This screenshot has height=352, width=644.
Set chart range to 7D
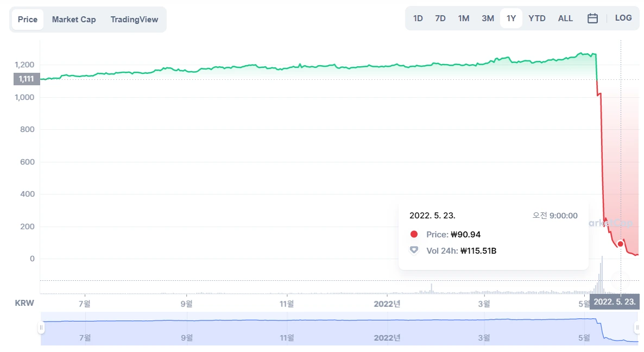tap(440, 18)
